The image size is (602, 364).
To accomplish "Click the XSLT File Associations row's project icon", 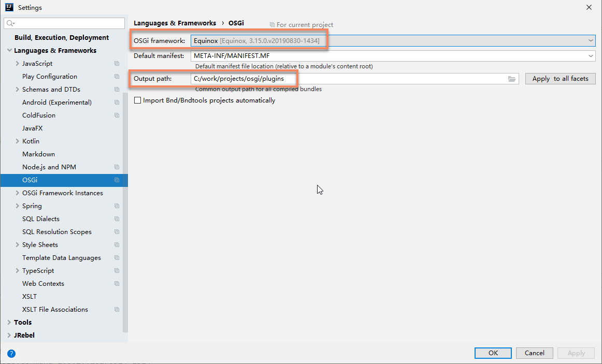I will point(117,310).
